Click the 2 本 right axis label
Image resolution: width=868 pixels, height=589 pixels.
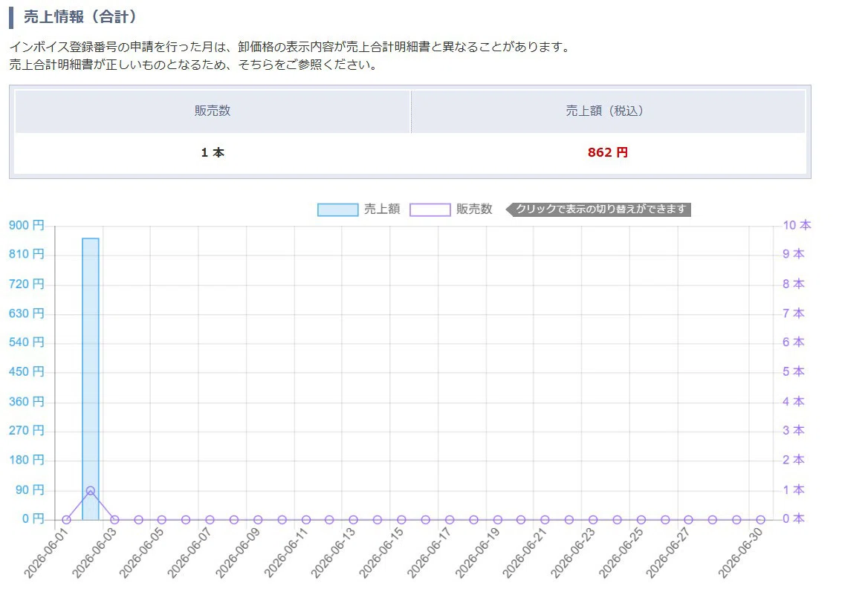point(793,460)
